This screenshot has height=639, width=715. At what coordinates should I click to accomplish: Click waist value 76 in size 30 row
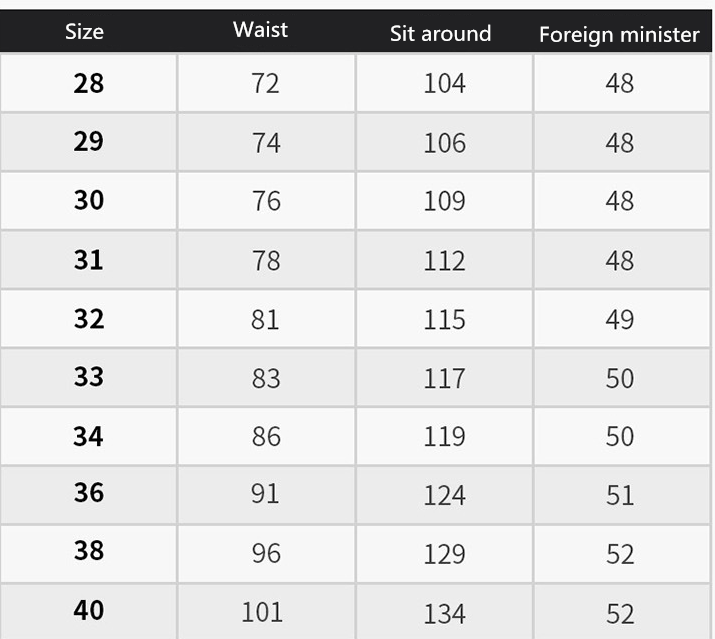point(266,201)
